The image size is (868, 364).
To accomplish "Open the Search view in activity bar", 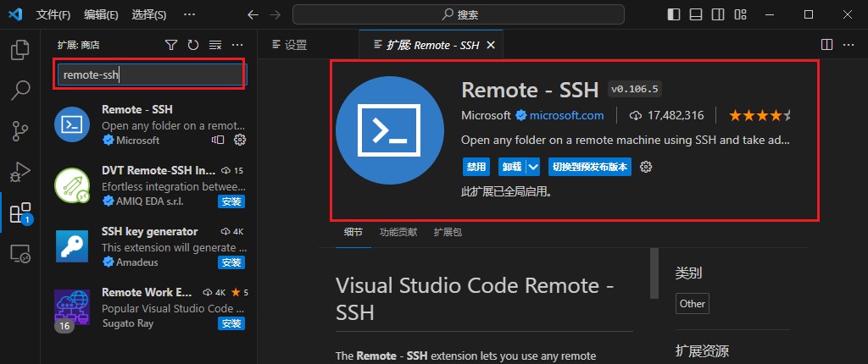I will click(x=20, y=91).
